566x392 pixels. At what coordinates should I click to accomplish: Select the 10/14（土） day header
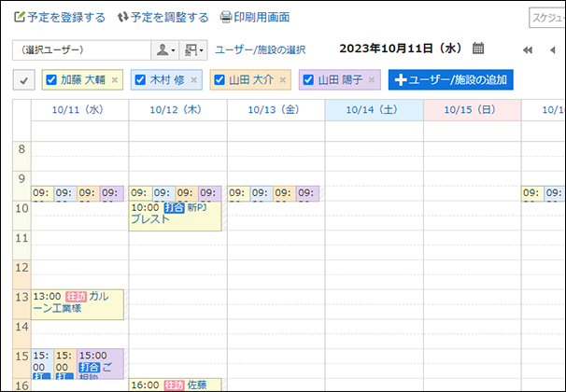372,109
